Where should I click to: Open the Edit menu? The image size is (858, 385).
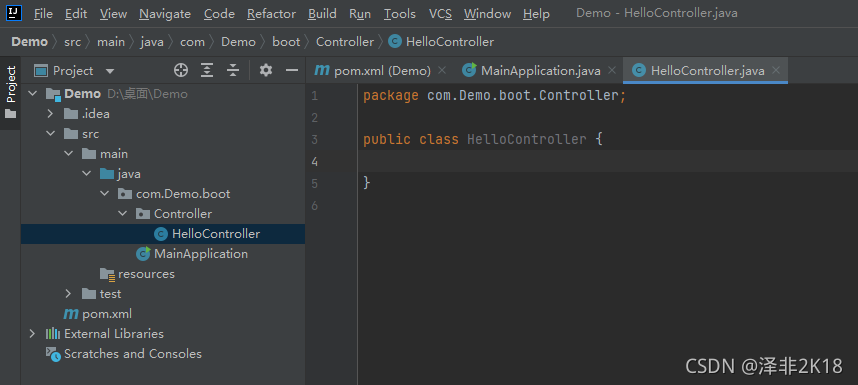(x=76, y=14)
